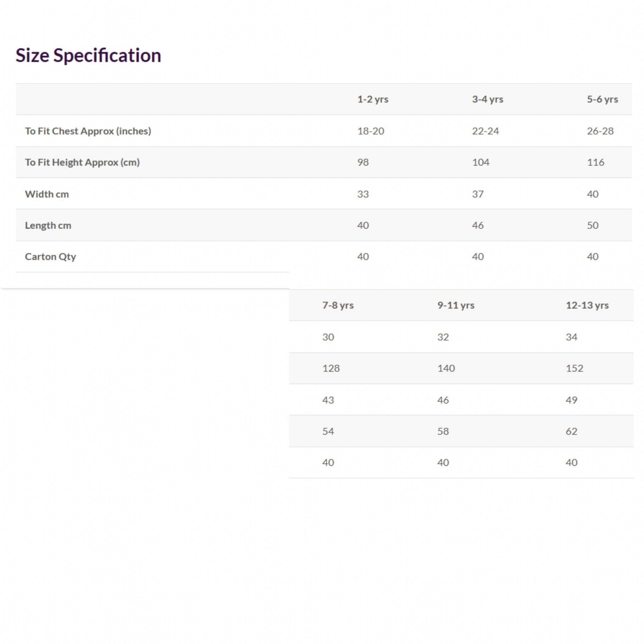
Task: Choose value "46" in 9-11 yrs column
Action: pos(443,400)
